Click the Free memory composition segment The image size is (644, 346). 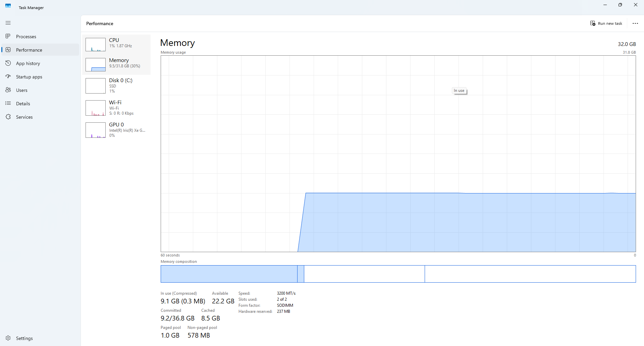(530, 274)
